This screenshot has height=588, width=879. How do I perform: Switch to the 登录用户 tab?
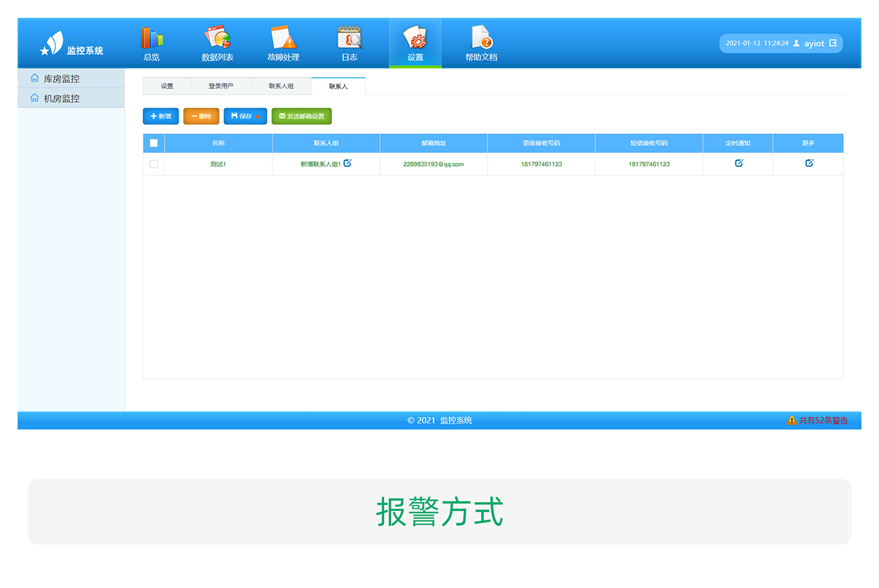(x=220, y=87)
